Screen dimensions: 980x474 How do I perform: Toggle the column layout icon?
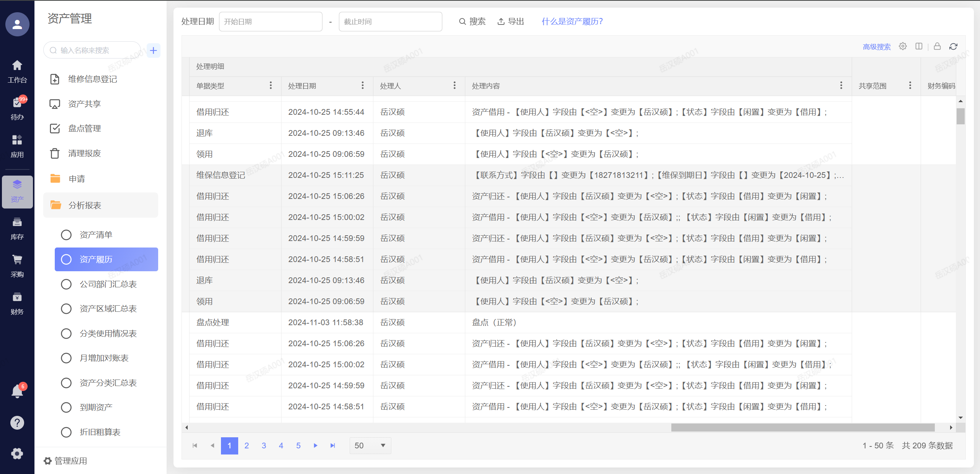pos(919,46)
